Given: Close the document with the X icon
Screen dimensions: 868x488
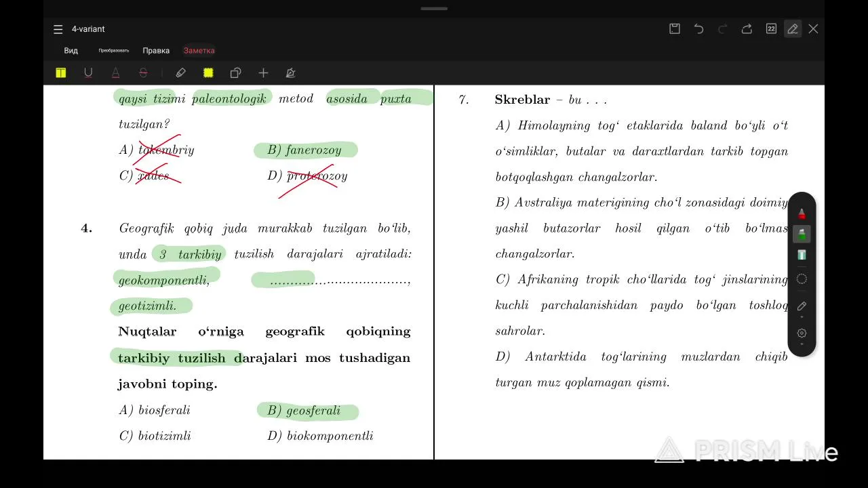Looking at the screenshot, I should tap(813, 28).
